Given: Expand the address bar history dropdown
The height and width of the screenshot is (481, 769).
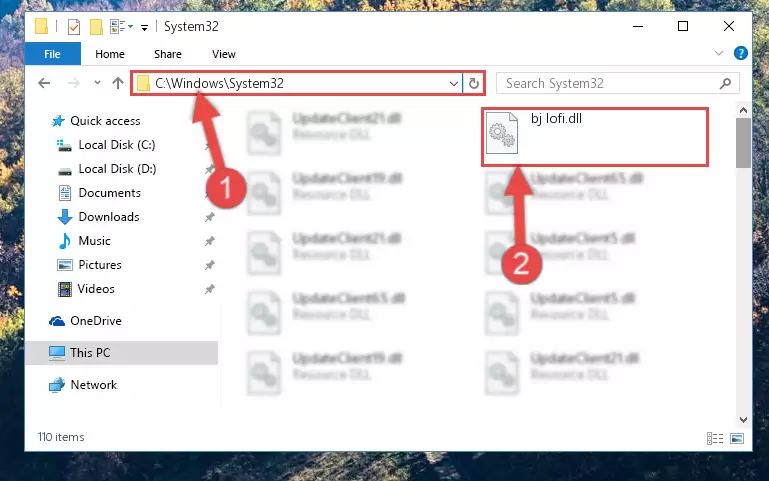Looking at the screenshot, I should pos(454,83).
